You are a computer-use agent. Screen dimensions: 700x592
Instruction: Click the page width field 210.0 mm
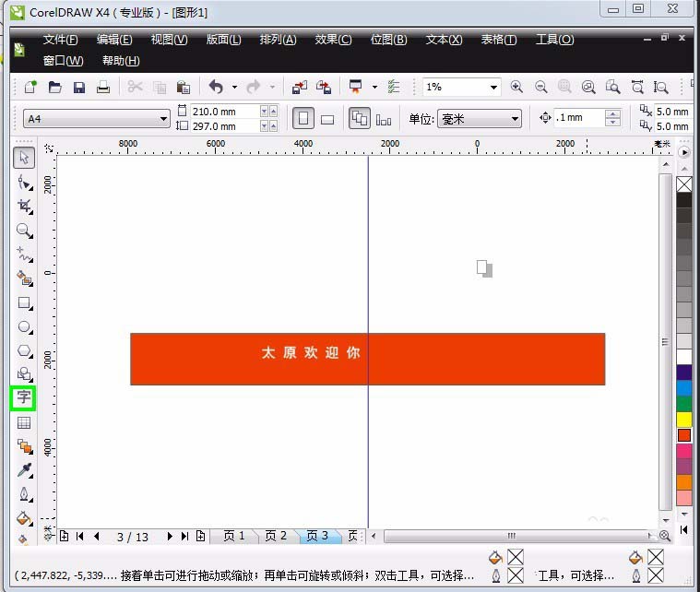coord(224,112)
